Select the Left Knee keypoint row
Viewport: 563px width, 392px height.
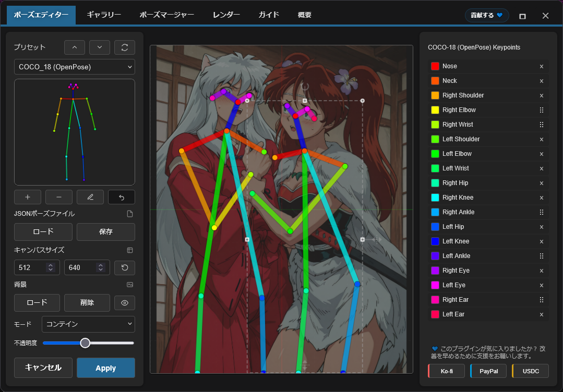(x=488, y=241)
